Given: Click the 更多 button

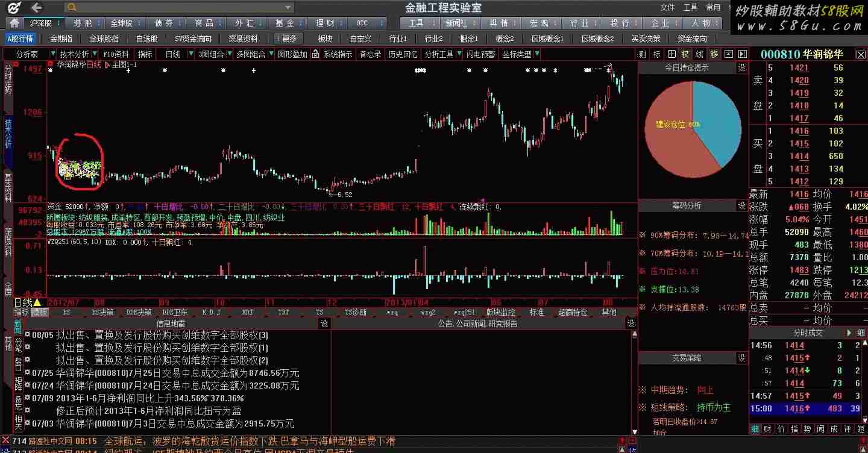Looking at the screenshot, I should click(x=289, y=39).
